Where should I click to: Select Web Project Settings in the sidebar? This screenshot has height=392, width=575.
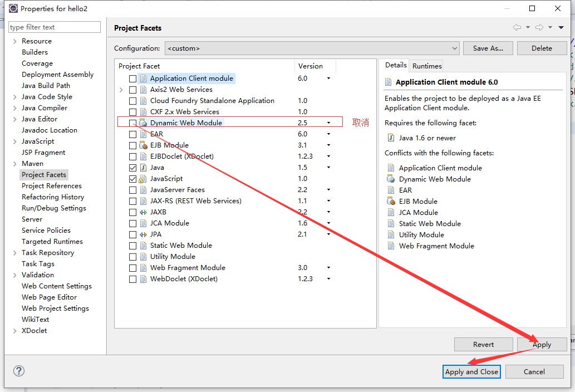coord(55,308)
